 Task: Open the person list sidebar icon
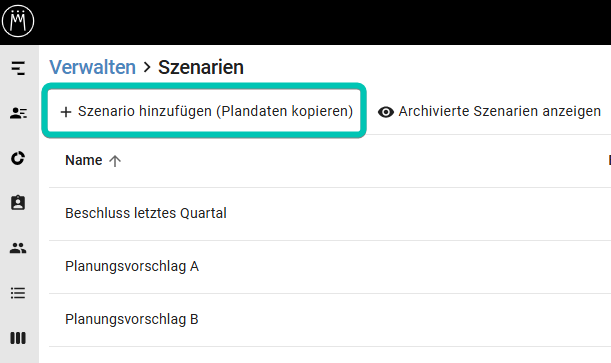click(x=18, y=113)
